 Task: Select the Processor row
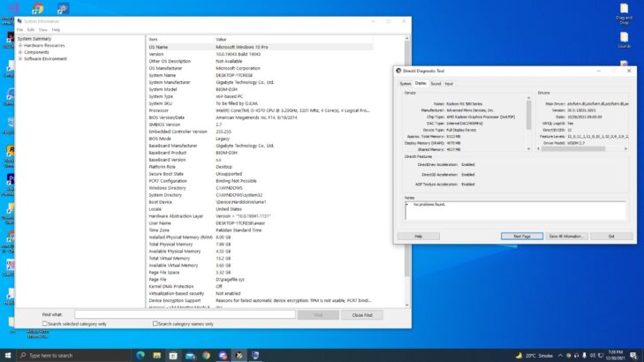click(260, 110)
